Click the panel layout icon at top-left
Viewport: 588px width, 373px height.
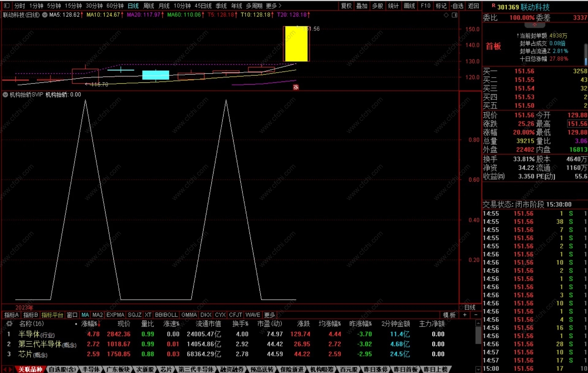pos(7,6)
